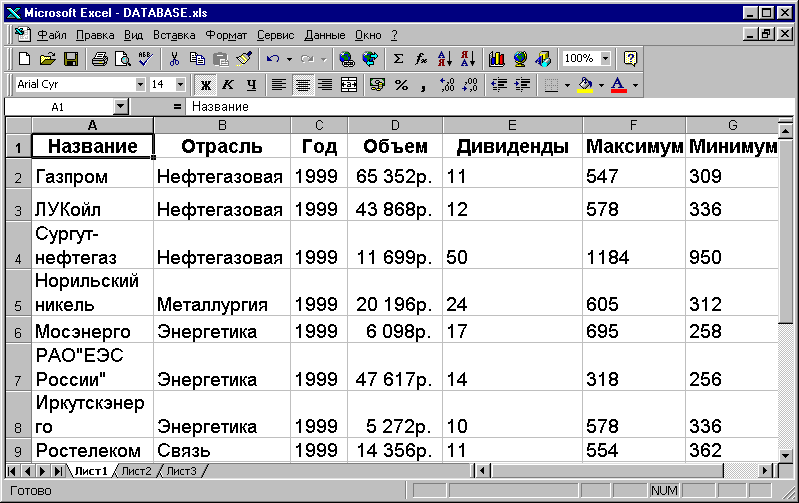Viewport: 799px width, 503px height.
Task: Show the Drawing toolbar icon
Action: 543,59
